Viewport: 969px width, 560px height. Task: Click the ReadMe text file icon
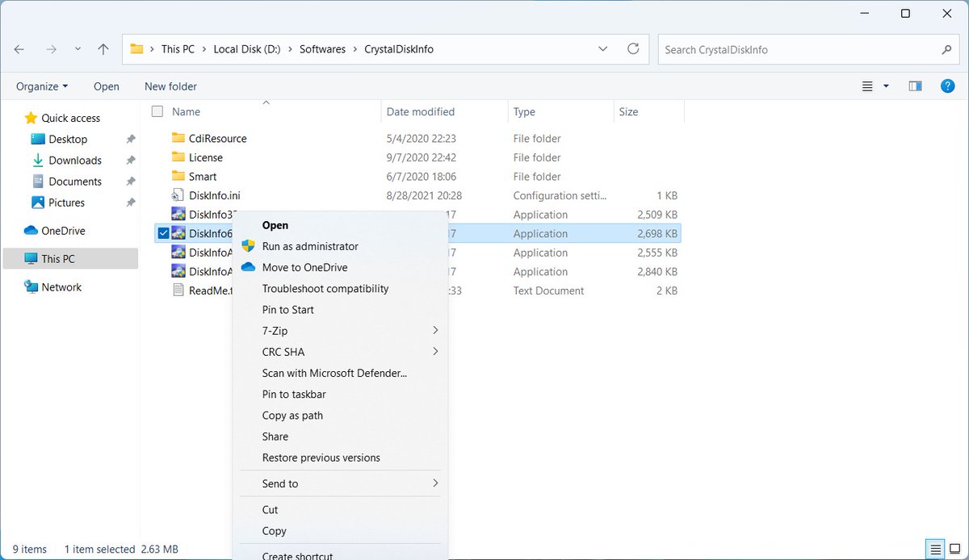[178, 290]
